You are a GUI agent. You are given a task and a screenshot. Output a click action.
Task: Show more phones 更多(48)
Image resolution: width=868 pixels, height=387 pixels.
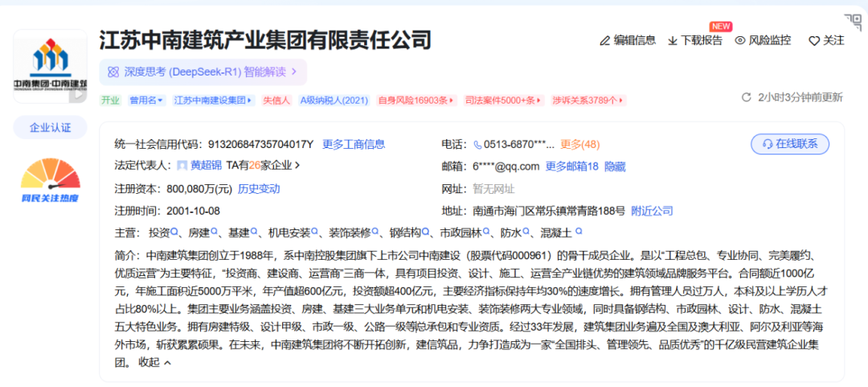point(580,145)
